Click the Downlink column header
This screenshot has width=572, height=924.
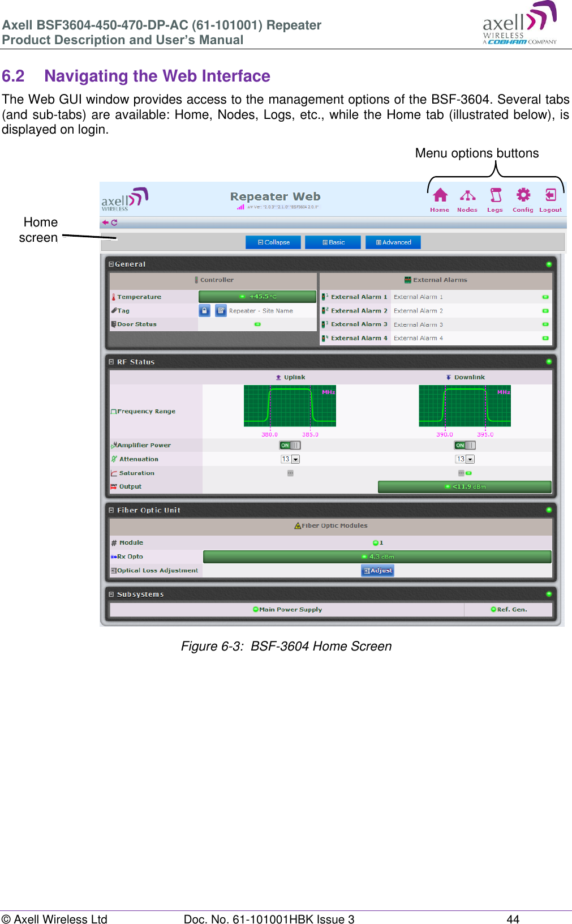[x=465, y=378]
